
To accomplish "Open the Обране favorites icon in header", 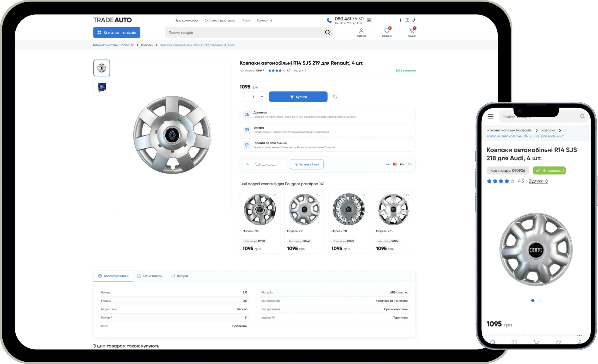I will point(387,32).
